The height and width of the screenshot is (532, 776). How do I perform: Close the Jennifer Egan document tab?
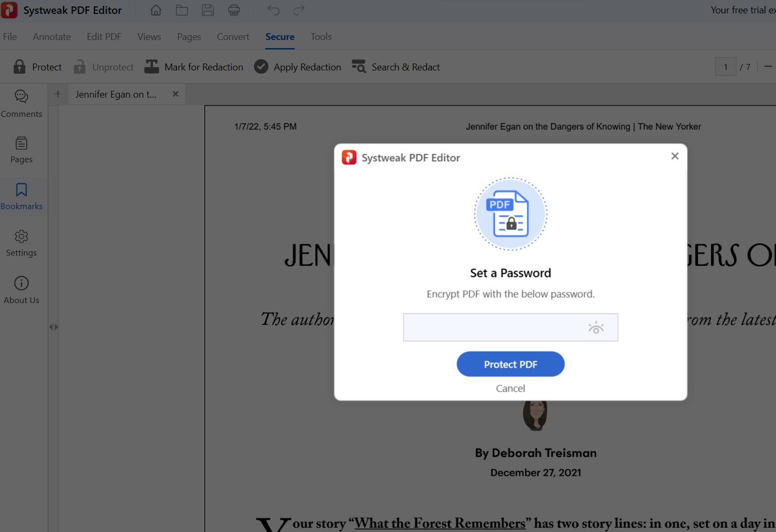coord(176,94)
